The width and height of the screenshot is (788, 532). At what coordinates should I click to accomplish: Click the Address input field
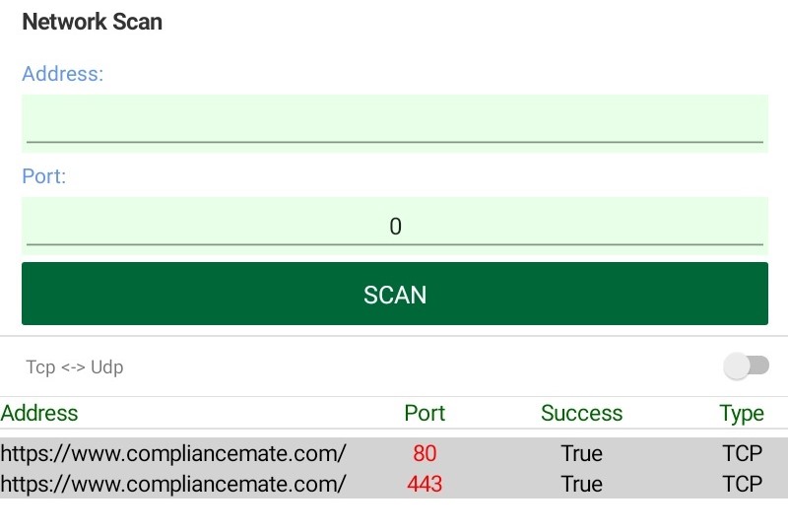pyautogui.click(x=394, y=123)
